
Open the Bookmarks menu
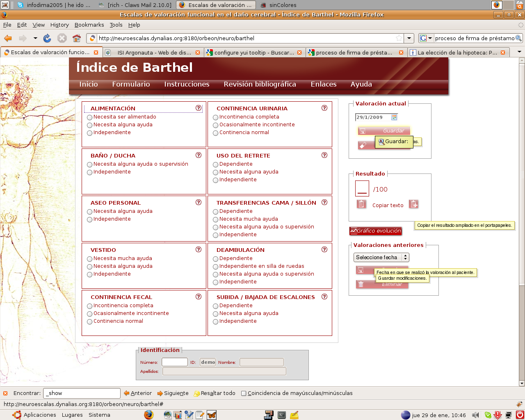(x=89, y=25)
